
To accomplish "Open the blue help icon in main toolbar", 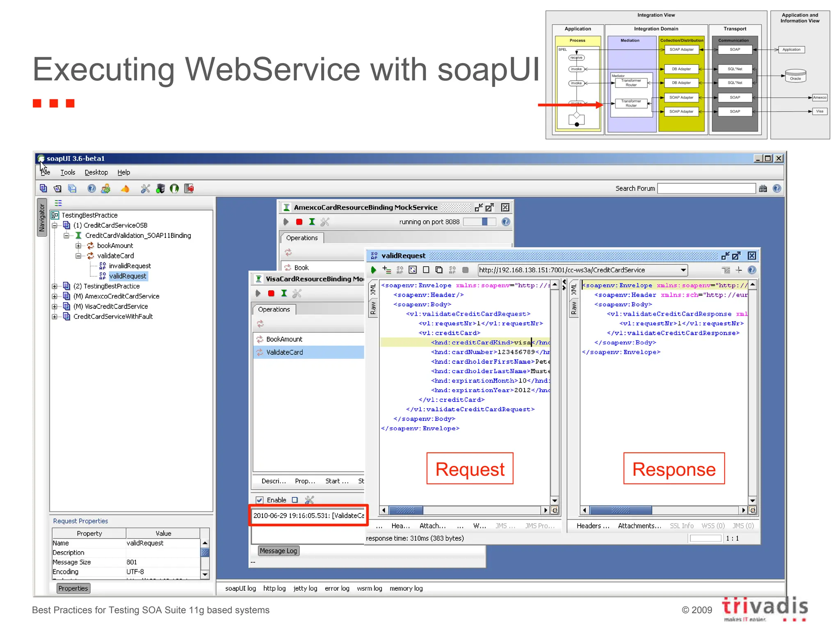I will [x=91, y=188].
